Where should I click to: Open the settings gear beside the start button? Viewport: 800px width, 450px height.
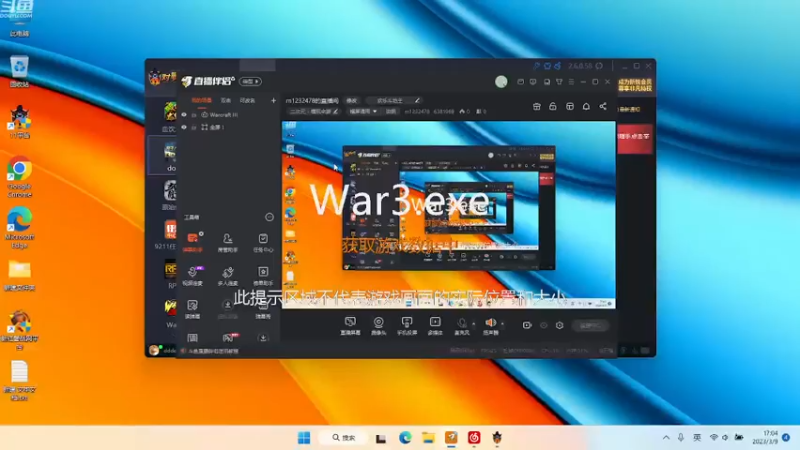tap(560, 325)
